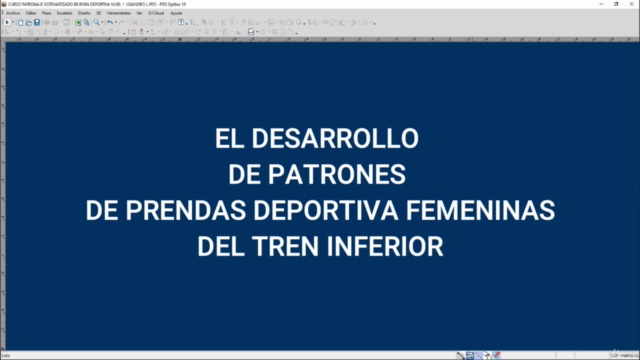Expand dropdown beside blue-red save icon
Image resolution: width=640 pixels, height=360 pixels.
[257, 32]
